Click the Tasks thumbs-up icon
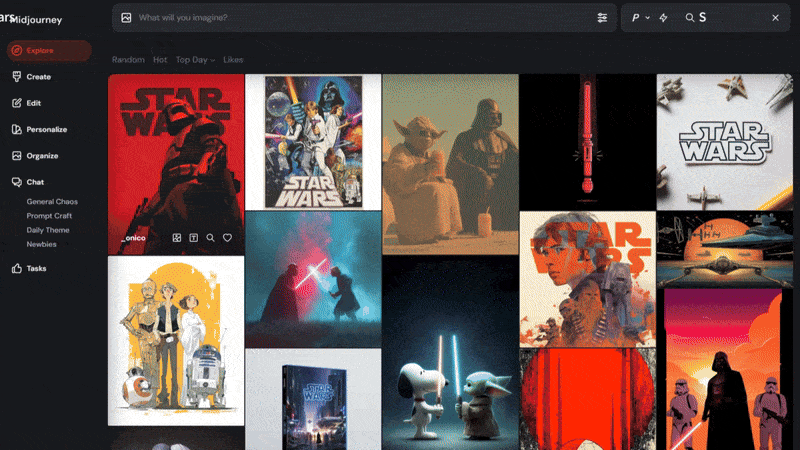800x450 pixels. (x=17, y=268)
